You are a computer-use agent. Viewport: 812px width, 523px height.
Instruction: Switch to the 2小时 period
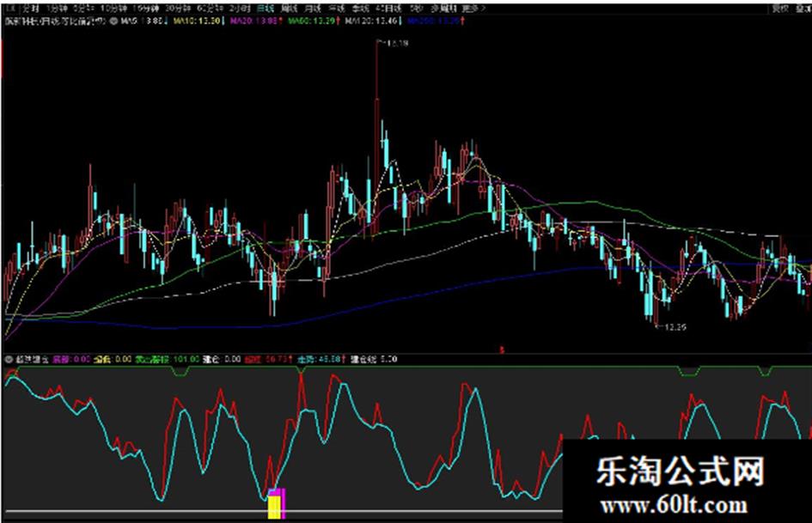(240, 9)
